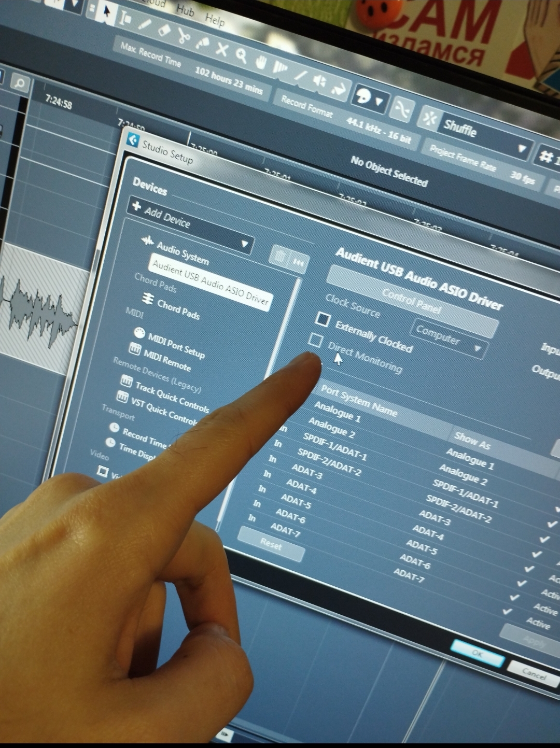The height and width of the screenshot is (748, 560).
Task: Enable the Direct Monitoring checkbox
Action: [315, 341]
